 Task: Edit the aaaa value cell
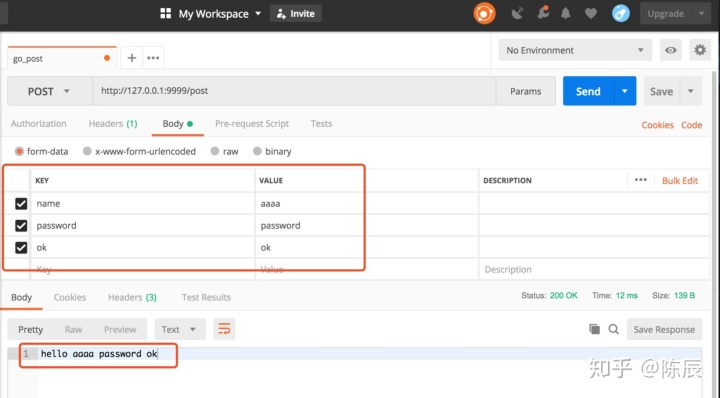point(366,203)
